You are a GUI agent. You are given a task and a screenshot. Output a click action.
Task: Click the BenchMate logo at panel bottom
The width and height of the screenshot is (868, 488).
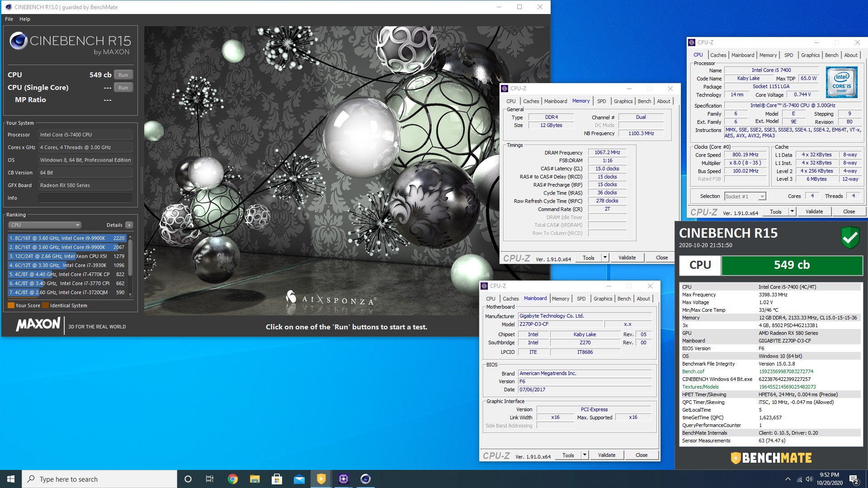[x=771, y=458]
